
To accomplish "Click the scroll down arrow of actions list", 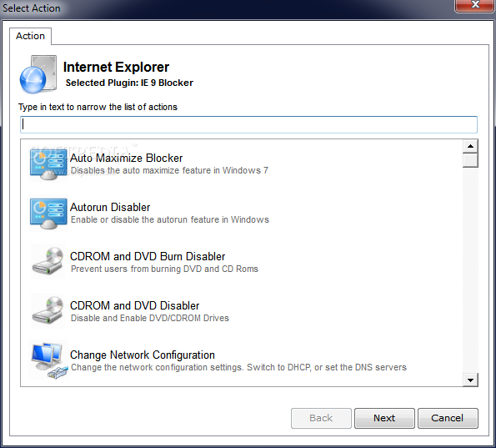I will 470,380.
